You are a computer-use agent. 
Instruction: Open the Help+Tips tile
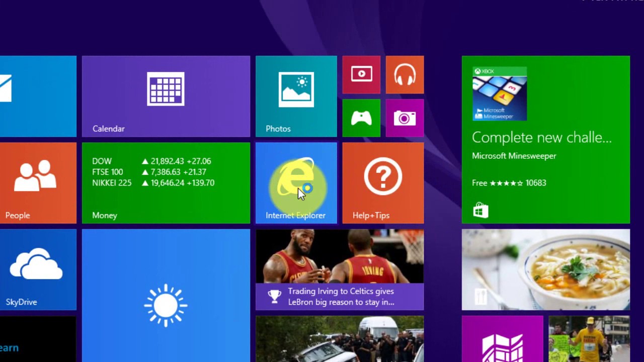tap(383, 183)
